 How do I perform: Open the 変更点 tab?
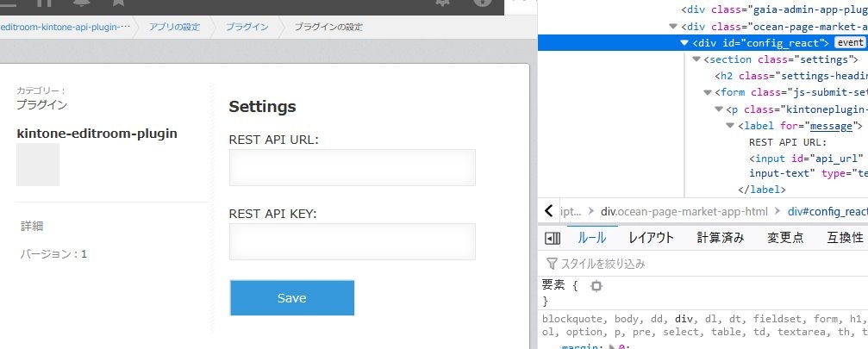tap(785, 239)
